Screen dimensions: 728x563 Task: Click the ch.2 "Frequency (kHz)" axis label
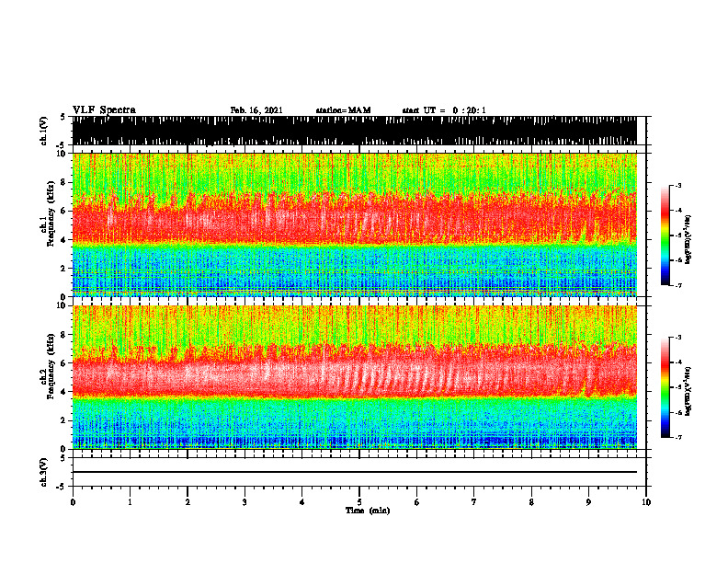pyautogui.click(x=51, y=366)
